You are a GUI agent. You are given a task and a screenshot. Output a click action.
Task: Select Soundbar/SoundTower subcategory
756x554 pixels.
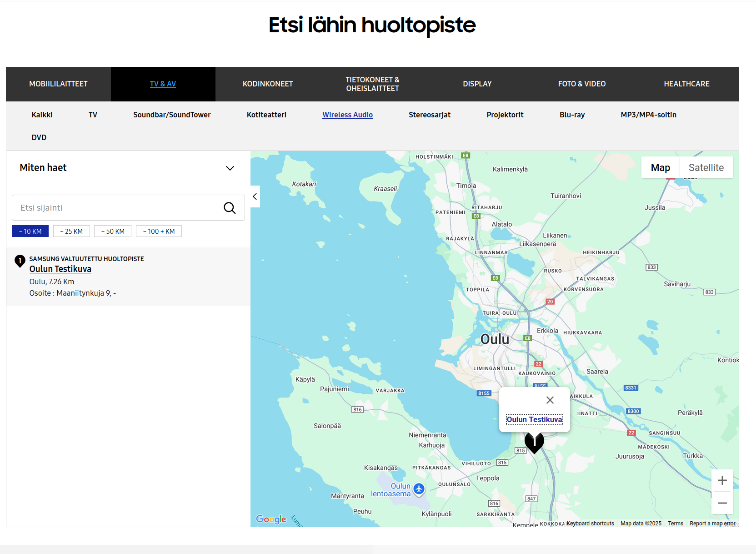click(172, 115)
